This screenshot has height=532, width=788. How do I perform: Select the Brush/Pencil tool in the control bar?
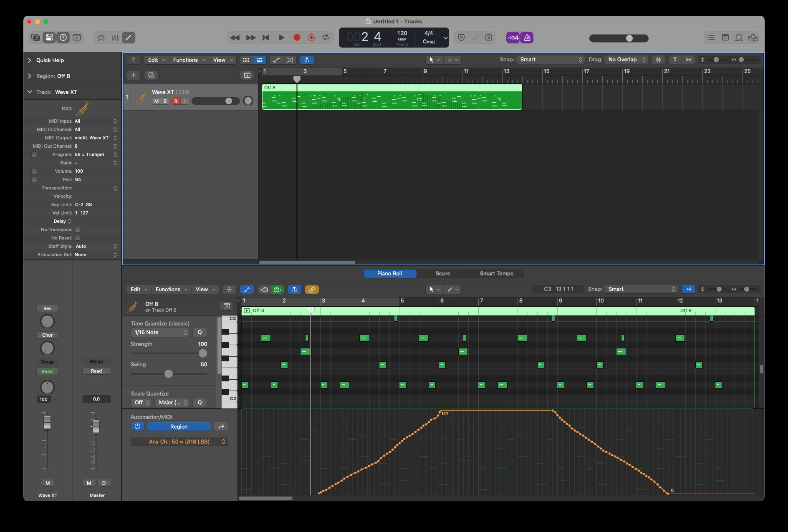128,38
